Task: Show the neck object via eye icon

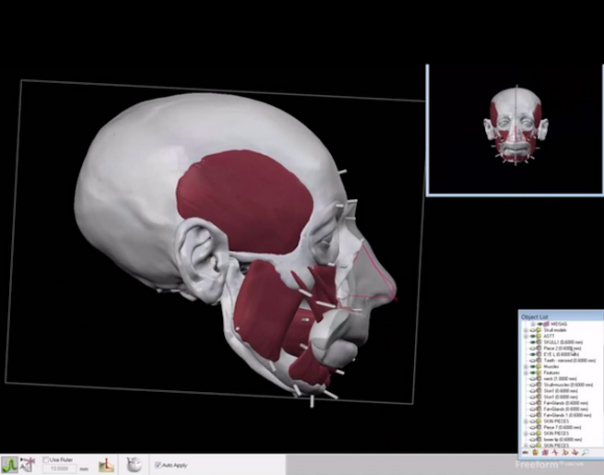Action: 533,379
